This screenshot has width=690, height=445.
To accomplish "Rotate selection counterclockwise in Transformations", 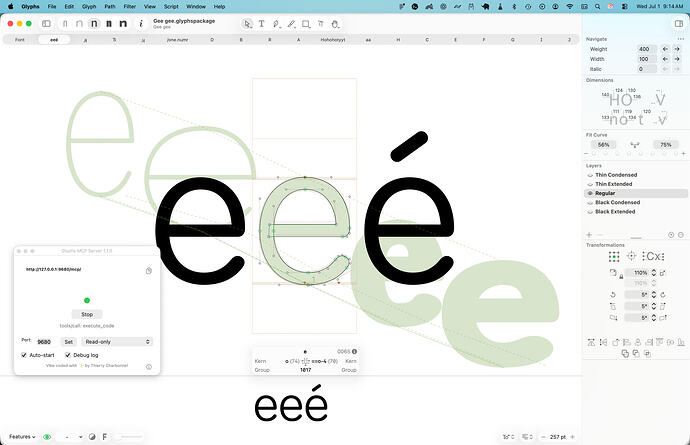I will click(x=613, y=294).
